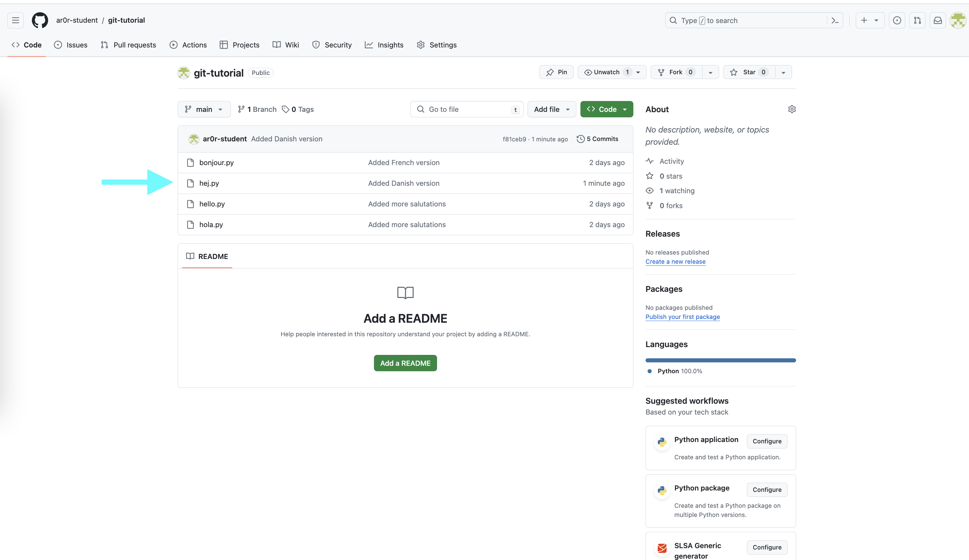Open the Pull requests tab
Image resolution: width=969 pixels, height=560 pixels.
[x=128, y=45]
